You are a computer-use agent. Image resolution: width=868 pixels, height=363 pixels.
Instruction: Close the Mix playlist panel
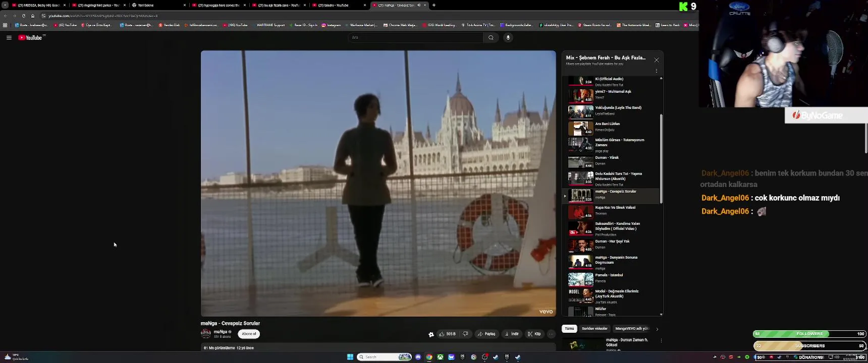point(657,60)
